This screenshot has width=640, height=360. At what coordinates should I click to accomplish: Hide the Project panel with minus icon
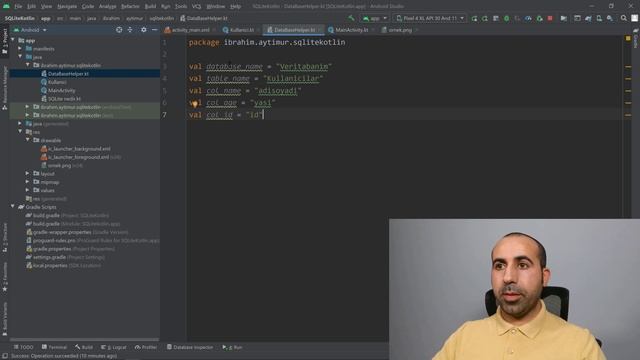pyautogui.click(x=154, y=30)
